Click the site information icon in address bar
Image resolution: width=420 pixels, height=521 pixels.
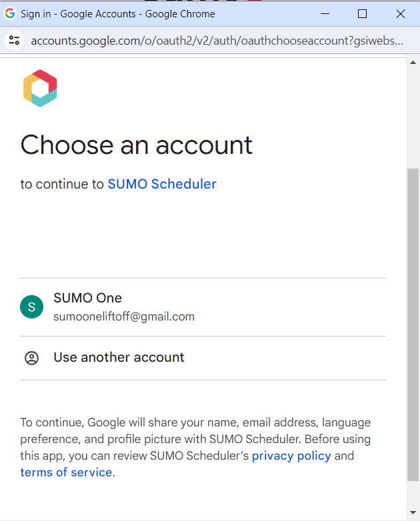point(14,40)
